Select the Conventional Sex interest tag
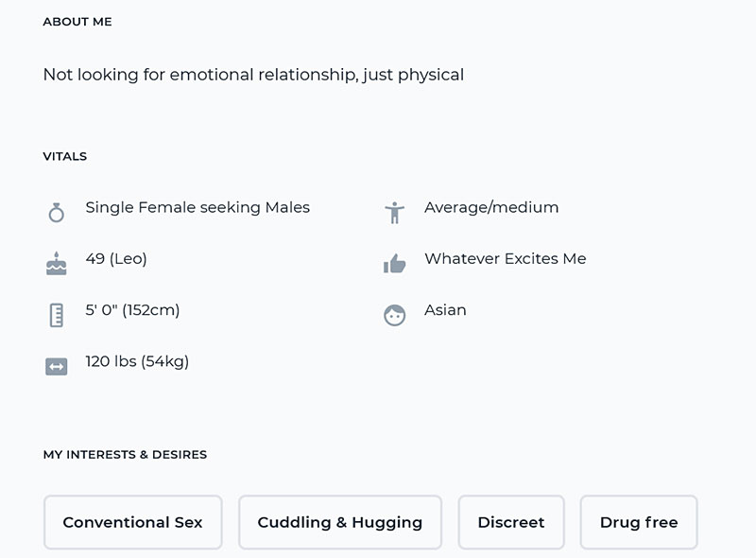Image resolution: width=756 pixels, height=558 pixels. pyautogui.click(x=132, y=522)
